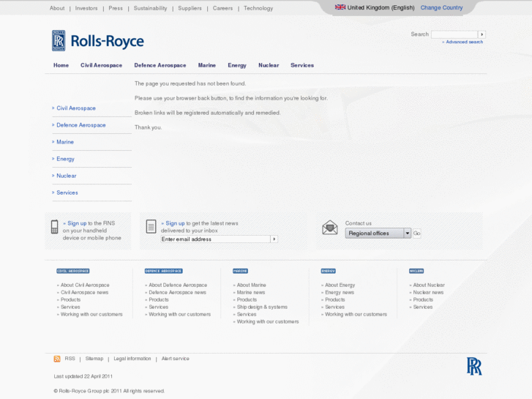532x399 pixels.
Task: Select Marine in left sidebar
Action: tap(65, 142)
